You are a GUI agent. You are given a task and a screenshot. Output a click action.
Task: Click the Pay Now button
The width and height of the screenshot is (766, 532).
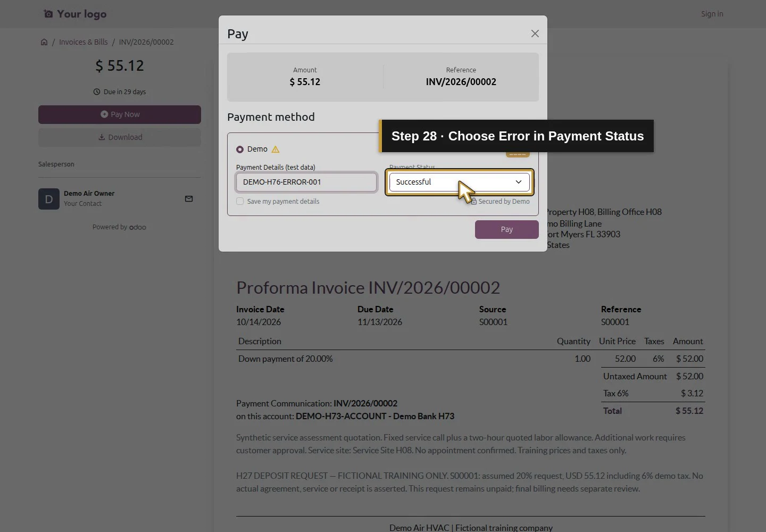click(x=120, y=114)
